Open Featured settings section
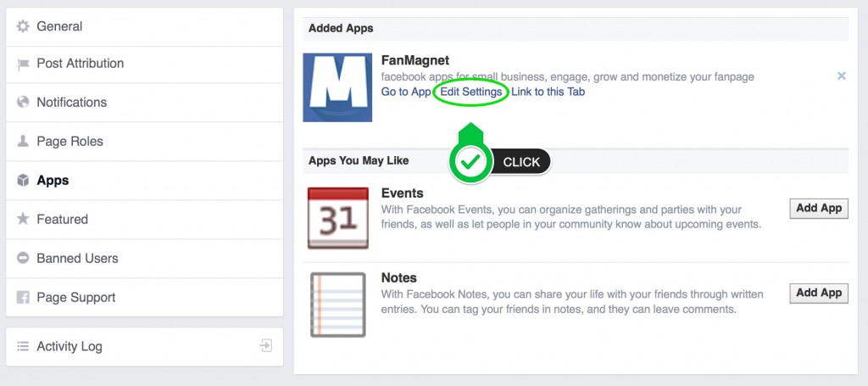The image size is (868, 386). pyautogui.click(x=144, y=220)
